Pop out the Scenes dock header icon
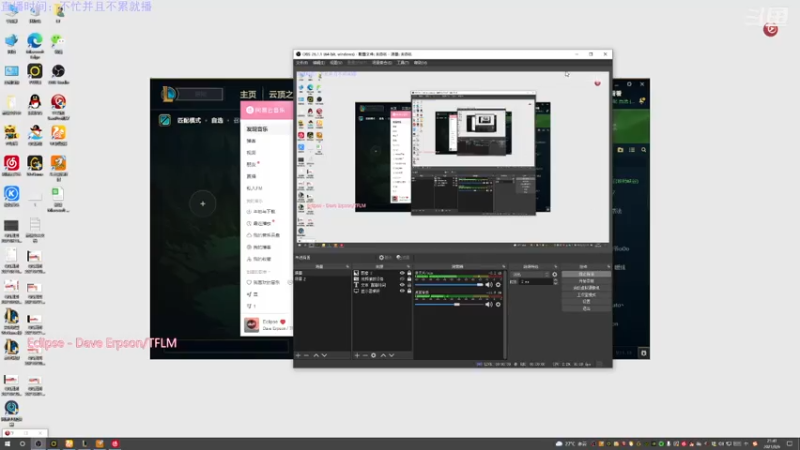This screenshot has height=450, width=800. click(x=347, y=266)
